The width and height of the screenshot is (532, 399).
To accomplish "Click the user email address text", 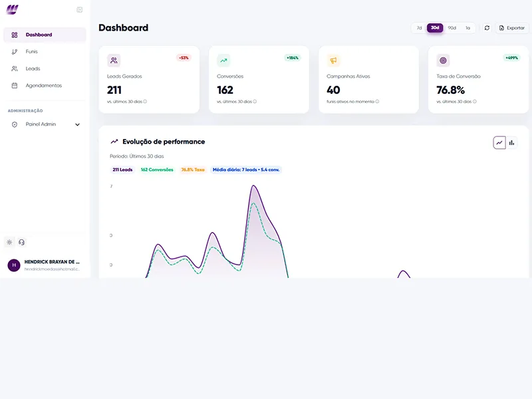I will 52,269.
